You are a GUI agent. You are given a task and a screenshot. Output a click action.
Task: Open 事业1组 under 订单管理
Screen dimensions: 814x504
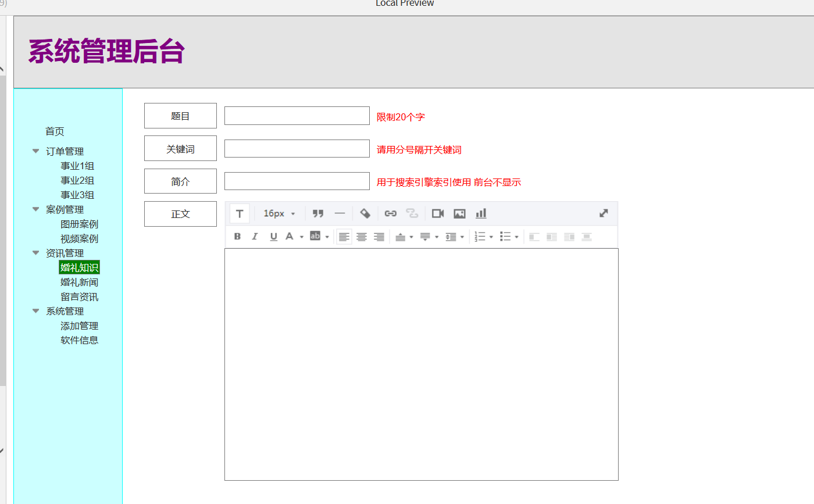click(x=77, y=166)
